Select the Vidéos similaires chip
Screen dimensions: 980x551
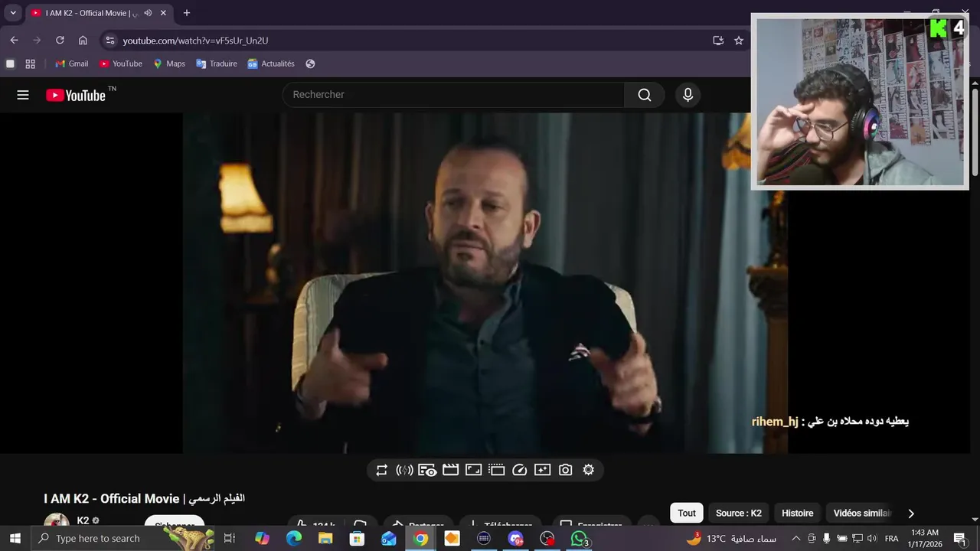point(862,514)
